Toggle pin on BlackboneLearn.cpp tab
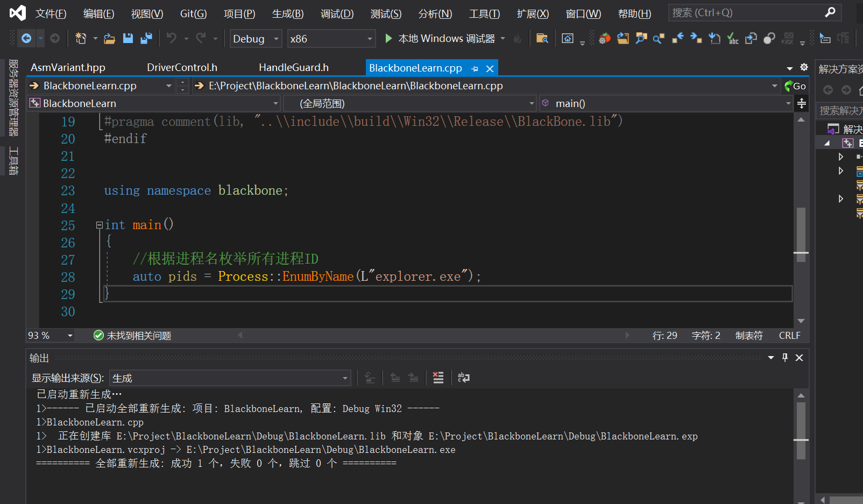The width and height of the screenshot is (863, 504). 475,68
